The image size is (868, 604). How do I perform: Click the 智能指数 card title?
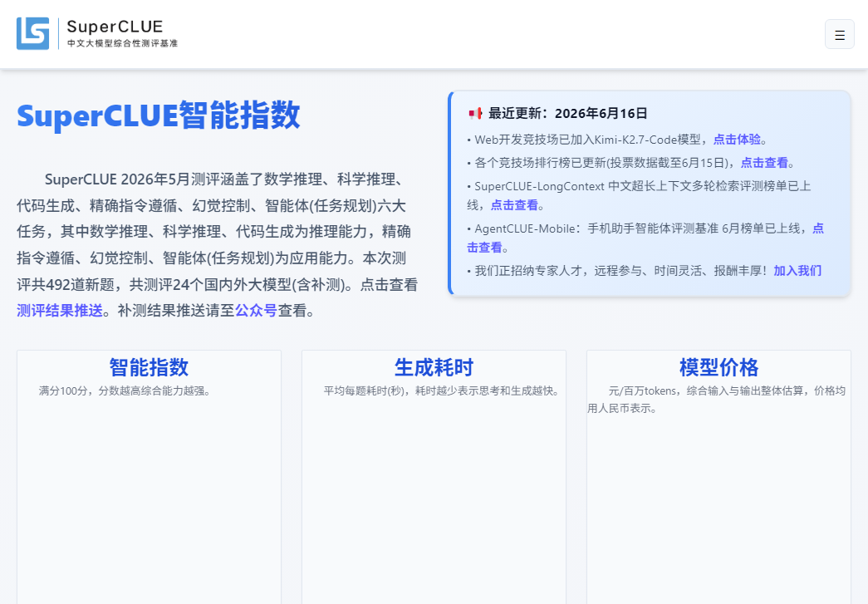149,367
